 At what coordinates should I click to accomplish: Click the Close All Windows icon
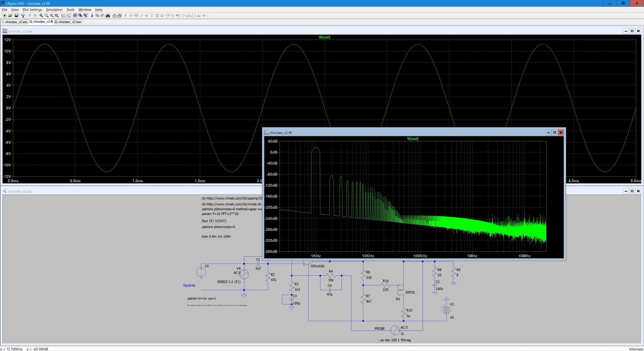[x=86, y=16]
